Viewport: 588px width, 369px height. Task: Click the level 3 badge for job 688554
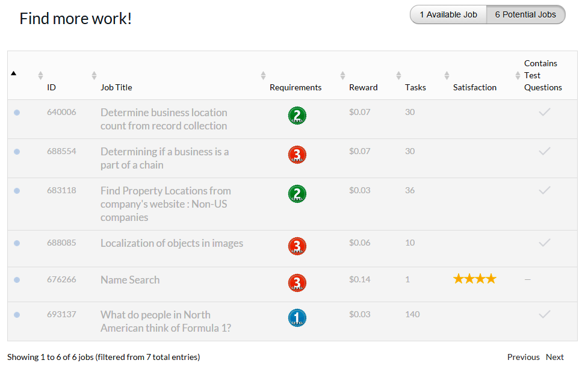[297, 155]
